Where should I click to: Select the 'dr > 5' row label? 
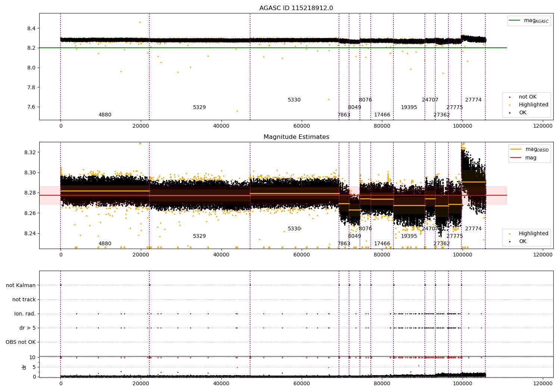click(28, 328)
